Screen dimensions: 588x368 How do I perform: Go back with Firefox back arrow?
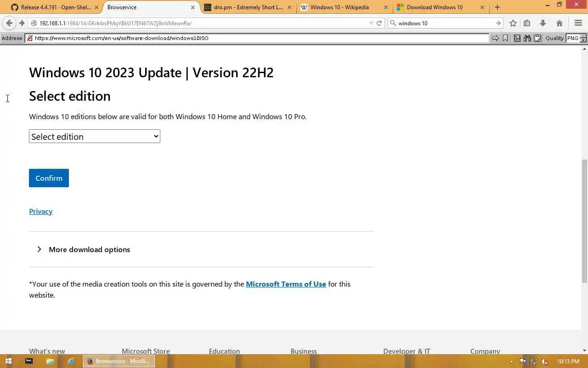[x=9, y=23]
